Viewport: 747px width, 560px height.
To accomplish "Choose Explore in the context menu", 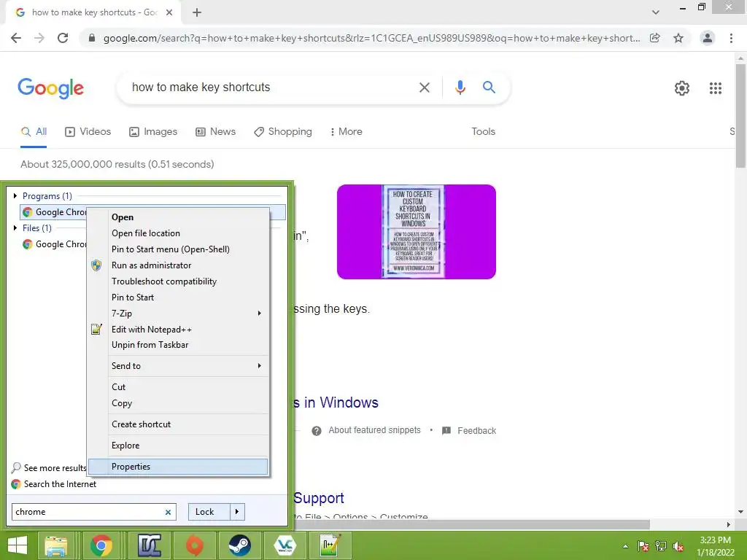I will coord(178,446).
